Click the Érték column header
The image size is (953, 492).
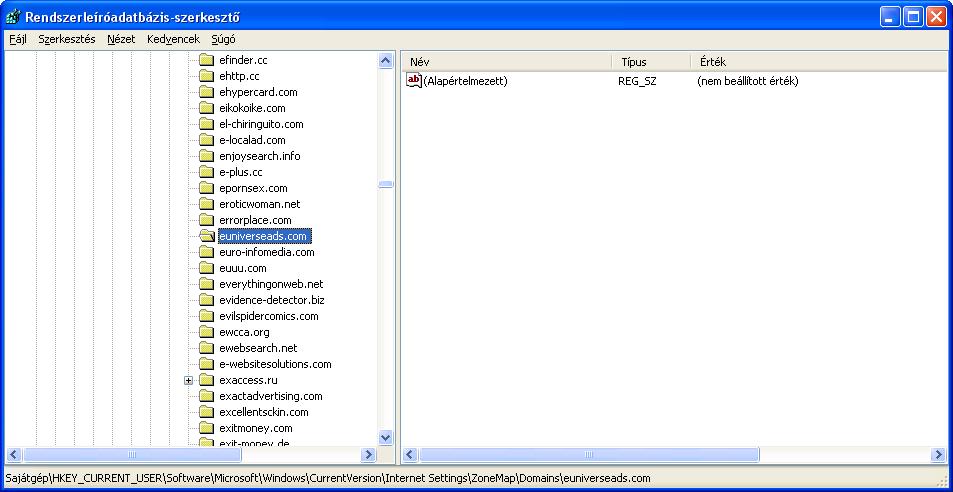[x=820, y=62]
